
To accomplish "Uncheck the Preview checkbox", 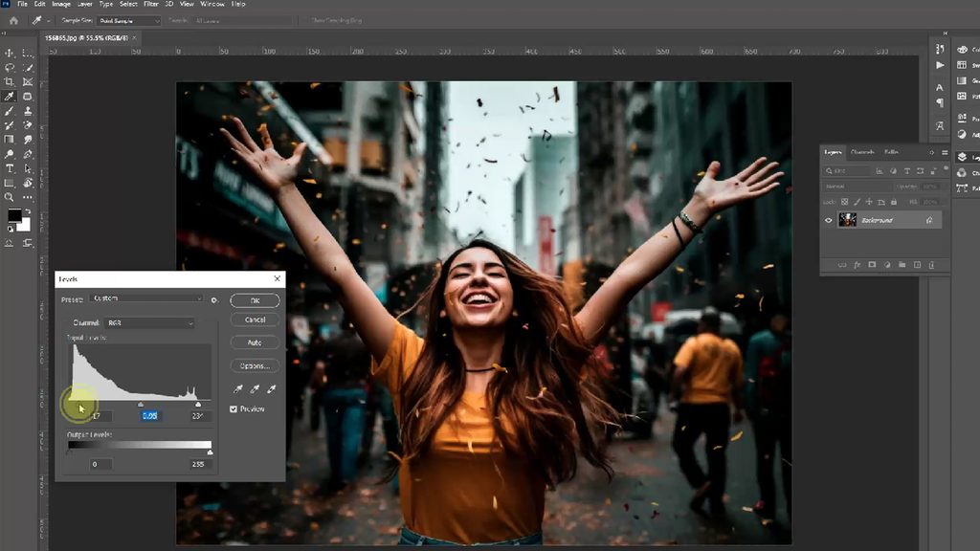I will 234,408.
